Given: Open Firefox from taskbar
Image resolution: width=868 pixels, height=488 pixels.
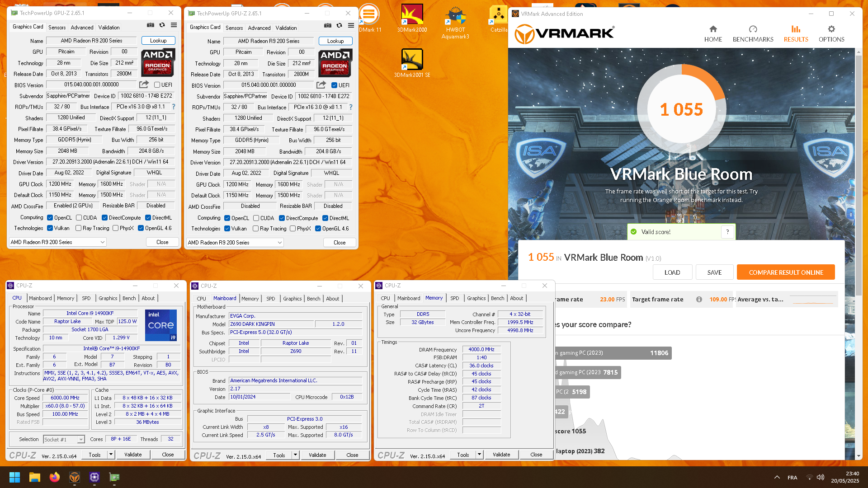Looking at the screenshot, I should pyautogui.click(x=55, y=477).
